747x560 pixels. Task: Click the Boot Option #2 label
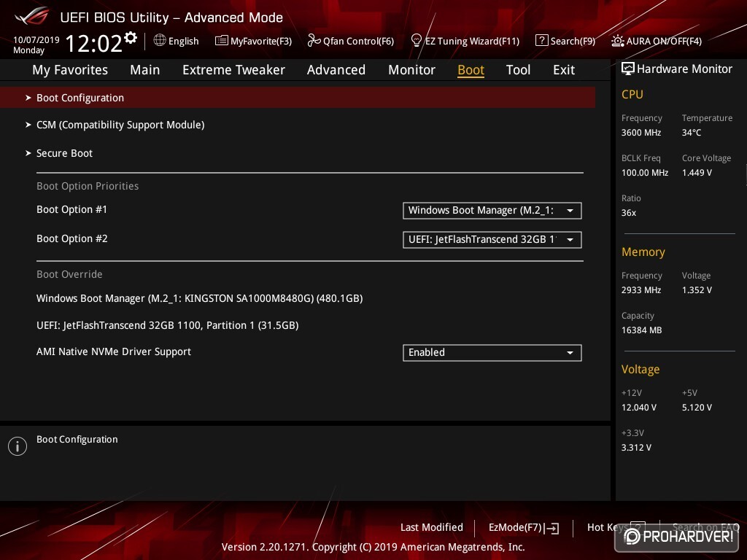pyautogui.click(x=72, y=238)
